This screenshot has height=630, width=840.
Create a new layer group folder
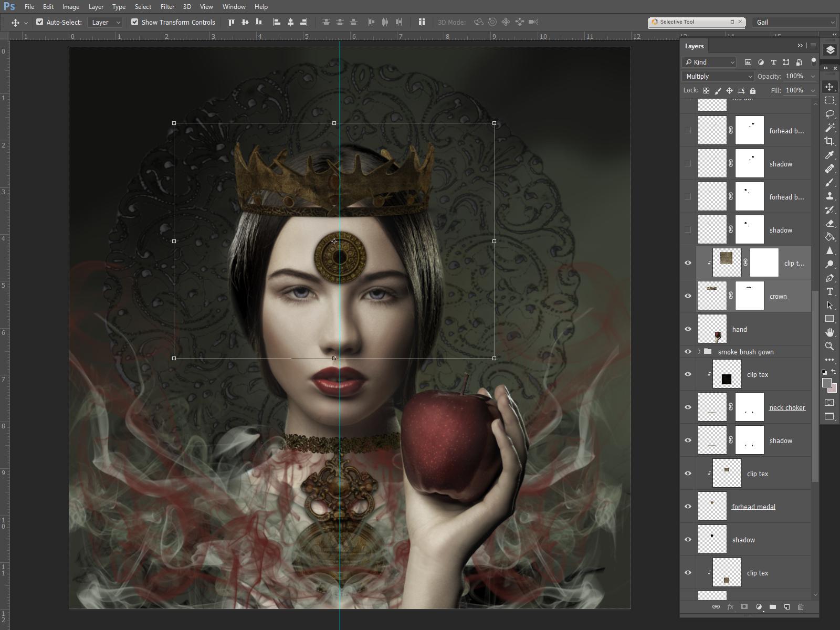tap(773, 606)
